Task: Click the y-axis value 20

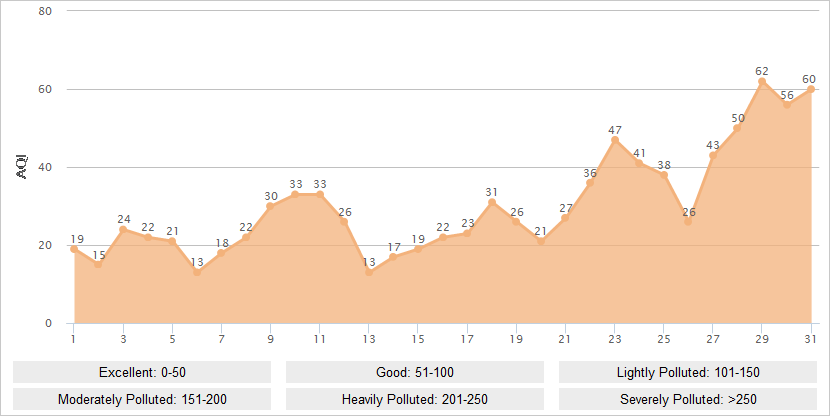Action: 45,245
